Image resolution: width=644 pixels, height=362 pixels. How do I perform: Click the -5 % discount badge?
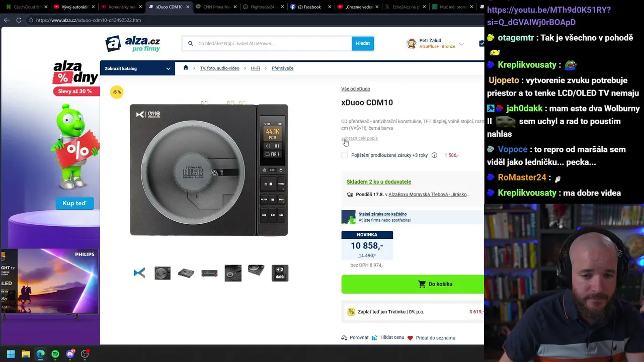coord(117,92)
